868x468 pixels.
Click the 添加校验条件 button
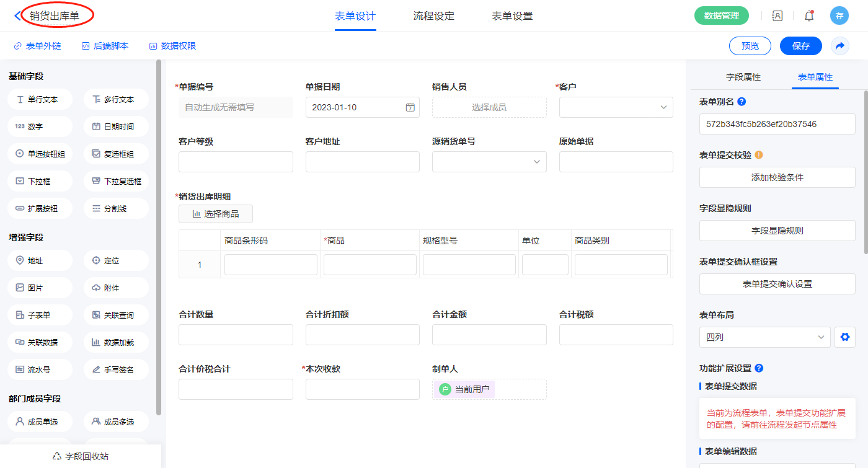[777, 177]
